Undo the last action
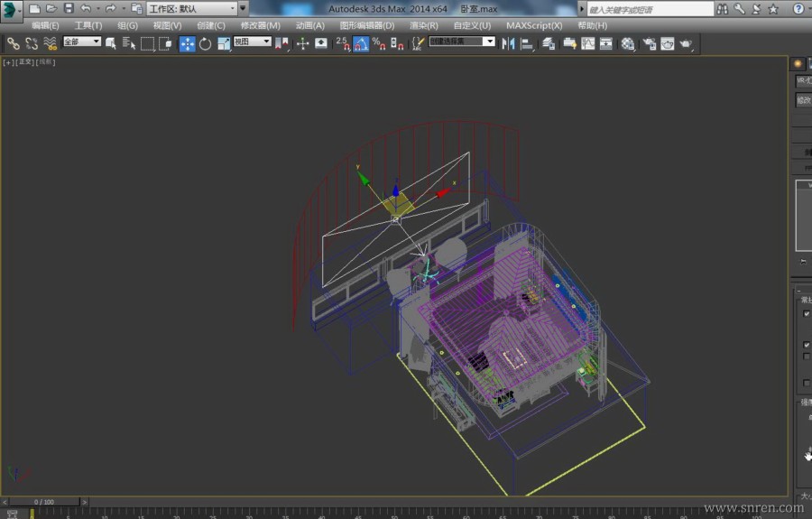This screenshot has height=519, width=812. 86,8
